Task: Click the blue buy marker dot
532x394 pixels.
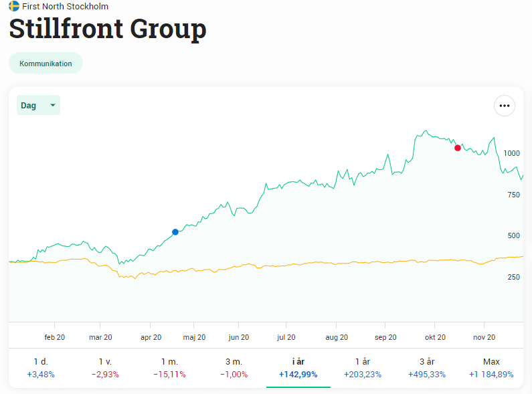Action: (175, 232)
